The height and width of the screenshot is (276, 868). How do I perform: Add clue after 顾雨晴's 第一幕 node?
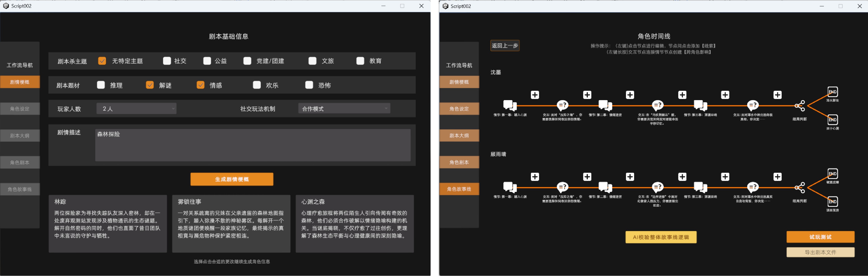535,177
